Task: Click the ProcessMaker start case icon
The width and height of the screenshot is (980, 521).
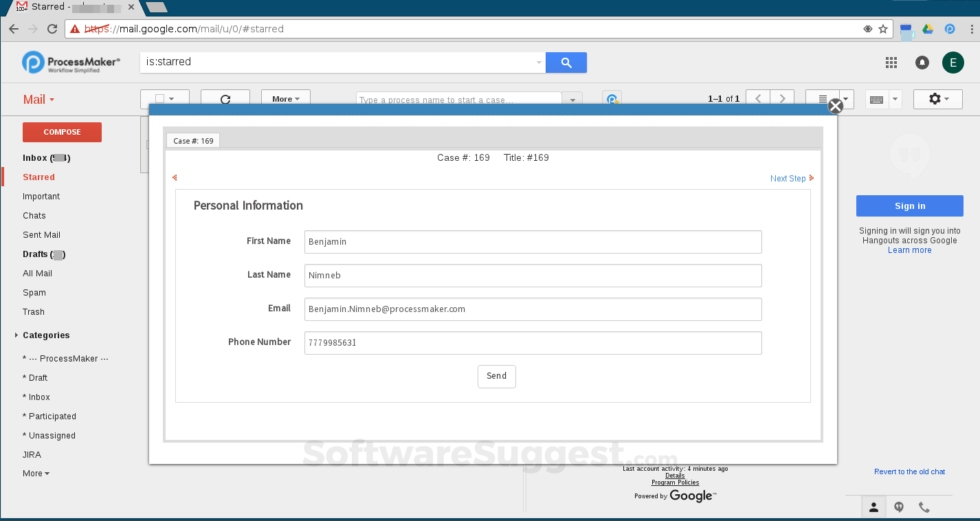Action: coord(611,98)
